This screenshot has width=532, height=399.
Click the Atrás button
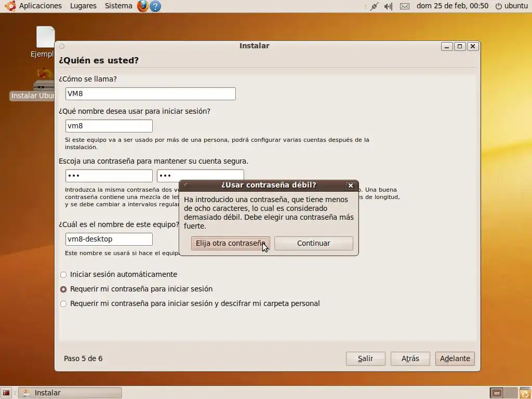[410, 358]
